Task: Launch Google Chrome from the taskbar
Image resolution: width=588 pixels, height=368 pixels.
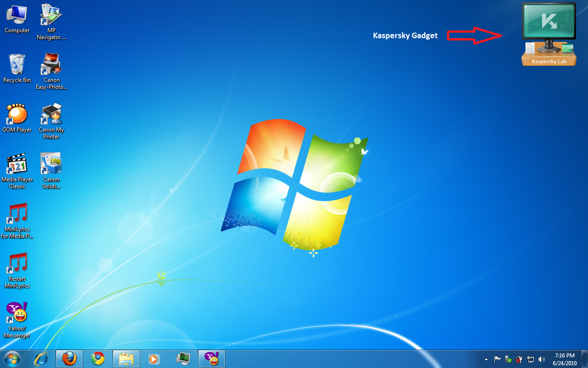Action: point(98,358)
